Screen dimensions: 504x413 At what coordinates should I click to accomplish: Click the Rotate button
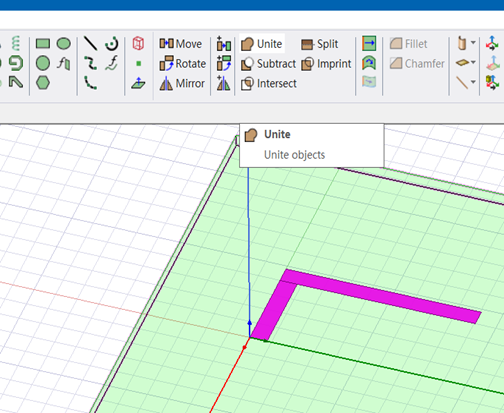[183, 63]
